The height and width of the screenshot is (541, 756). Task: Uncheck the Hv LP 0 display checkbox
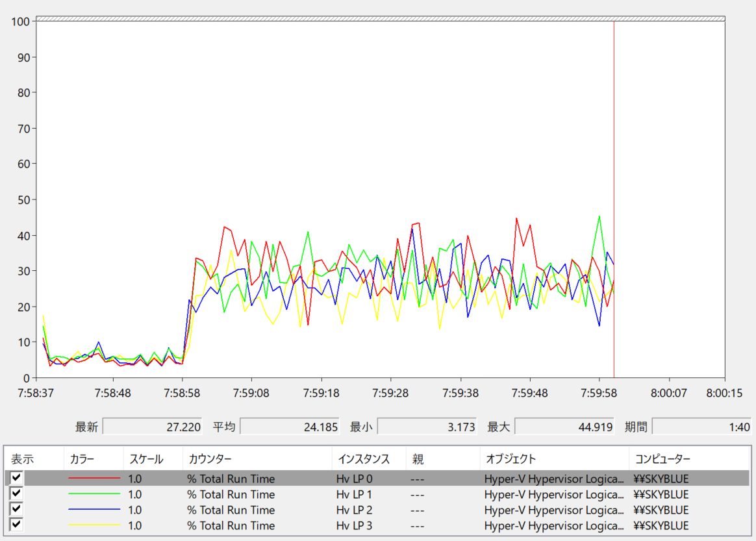click(x=16, y=478)
